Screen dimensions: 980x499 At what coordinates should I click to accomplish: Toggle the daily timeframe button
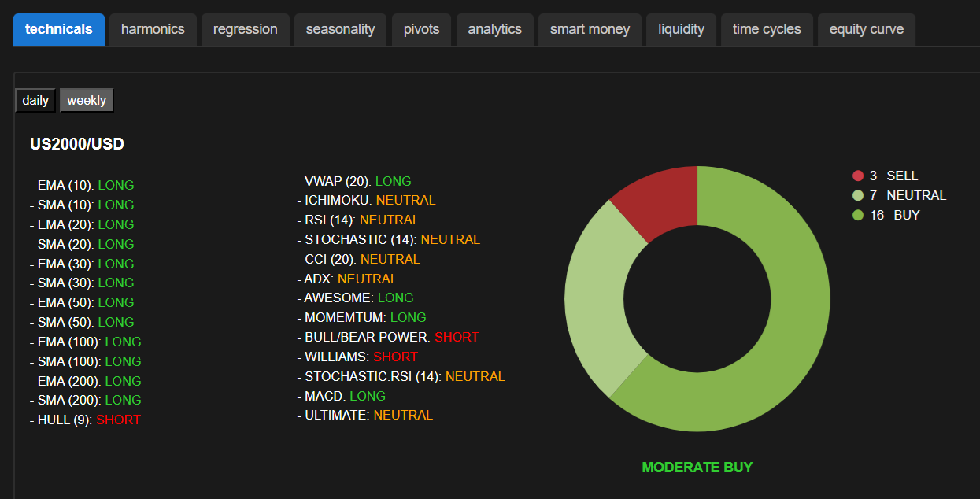35,100
